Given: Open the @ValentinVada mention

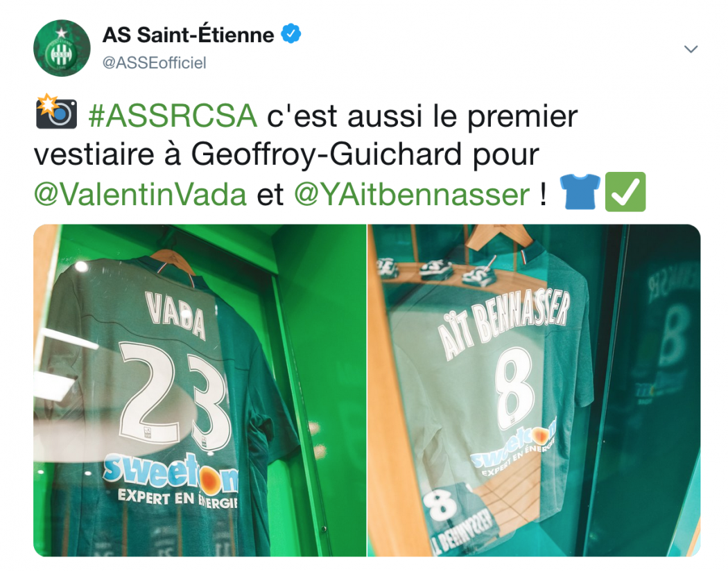Looking at the screenshot, I should tap(140, 194).
